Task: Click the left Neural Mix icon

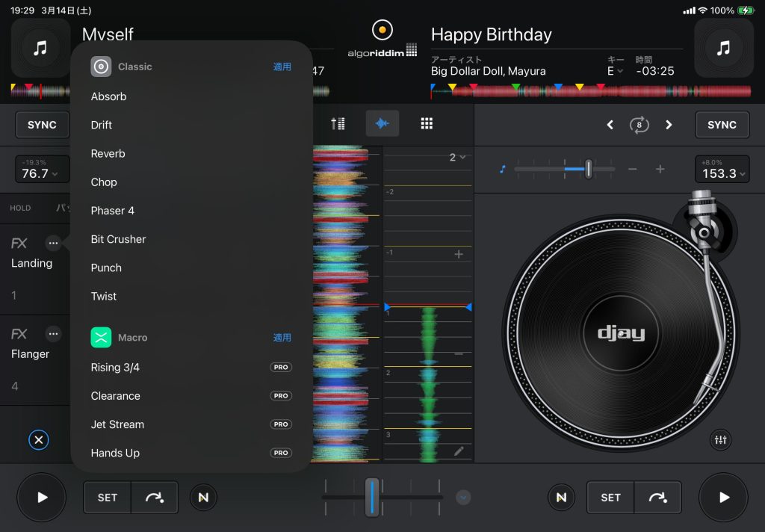Action: click(203, 497)
